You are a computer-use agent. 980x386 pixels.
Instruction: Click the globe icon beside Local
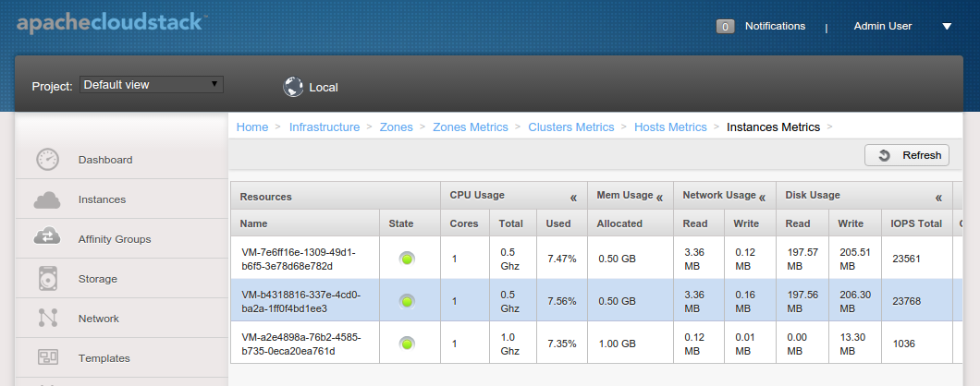[x=293, y=87]
